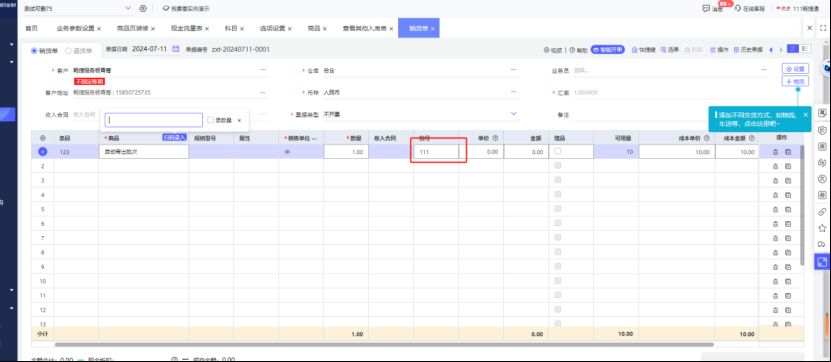Click the settings gear next to company selector
831x362 pixels.
click(143, 8)
